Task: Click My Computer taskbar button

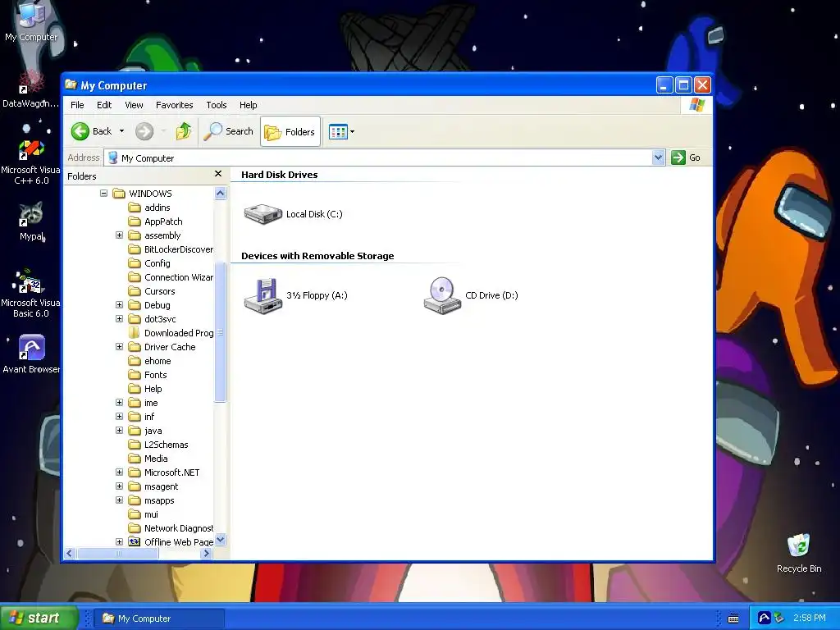Action: (x=159, y=619)
